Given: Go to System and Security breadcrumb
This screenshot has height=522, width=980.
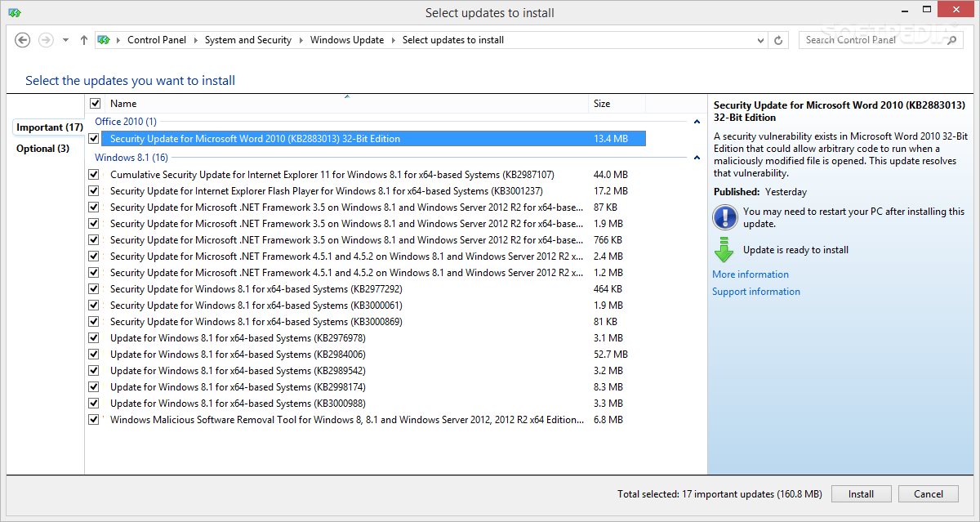Looking at the screenshot, I should point(248,40).
